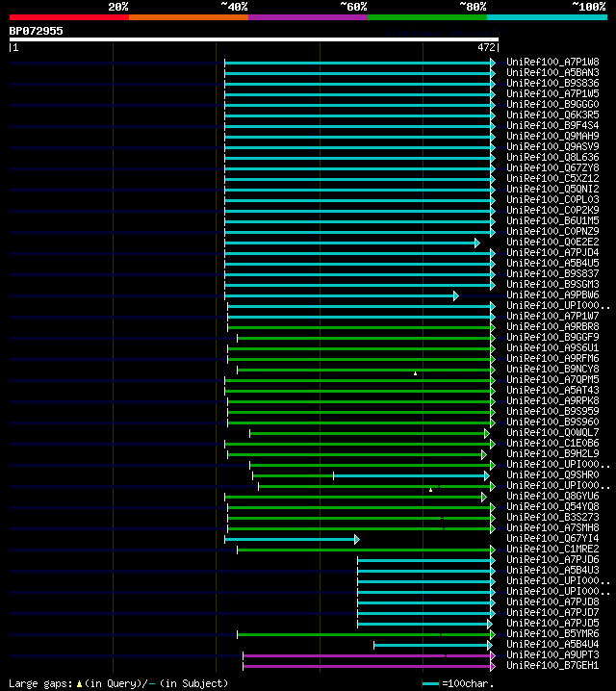616x691 pixels.
Task: Select hit label UniRef100_C0P2K9
Action: coord(552,210)
